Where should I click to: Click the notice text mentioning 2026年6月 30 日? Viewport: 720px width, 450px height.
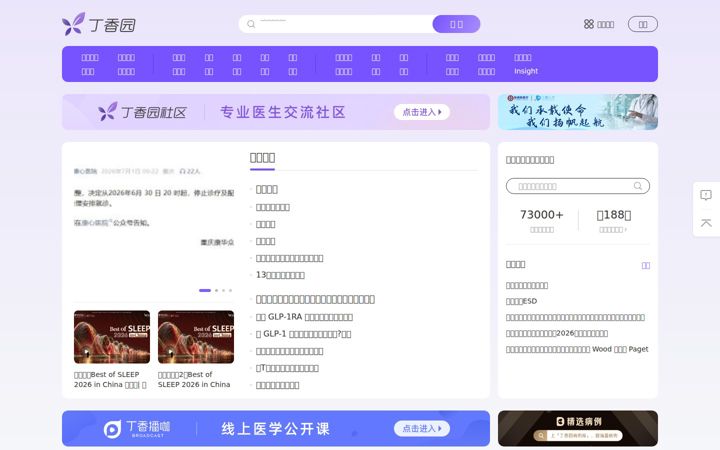click(x=154, y=198)
